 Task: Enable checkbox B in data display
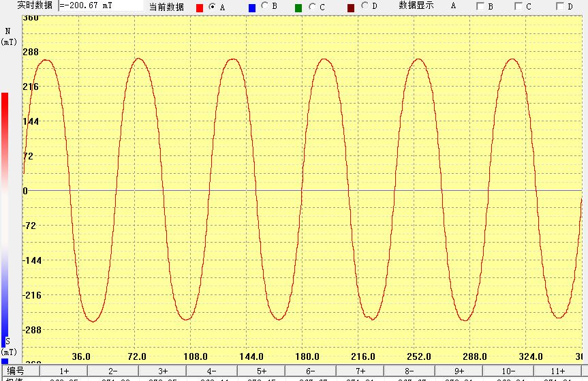[480, 6]
